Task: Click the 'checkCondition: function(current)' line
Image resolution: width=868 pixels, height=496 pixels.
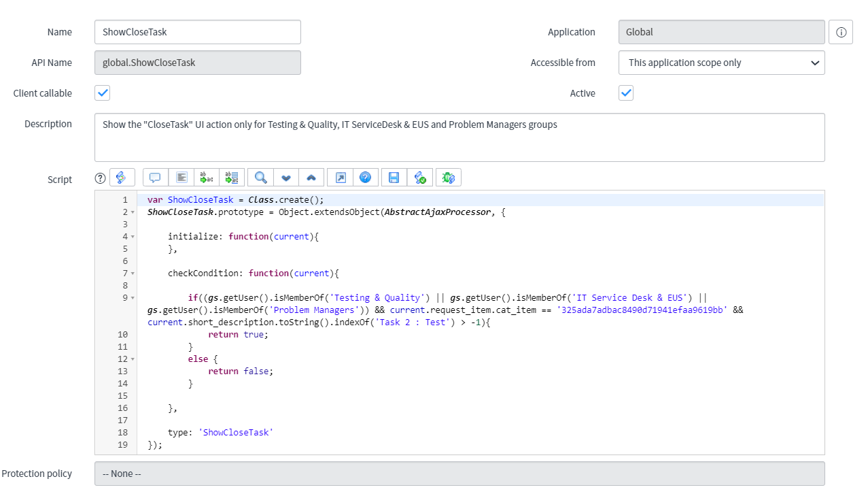Action: click(x=253, y=274)
